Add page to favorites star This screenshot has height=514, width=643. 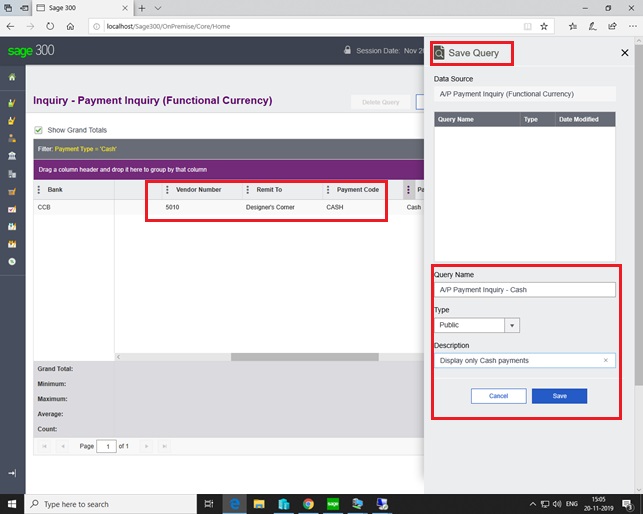(x=544, y=26)
